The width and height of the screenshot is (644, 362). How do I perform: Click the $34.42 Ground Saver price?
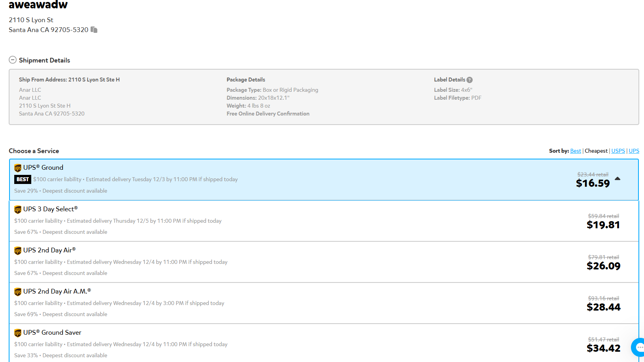[x=604, y=348]
